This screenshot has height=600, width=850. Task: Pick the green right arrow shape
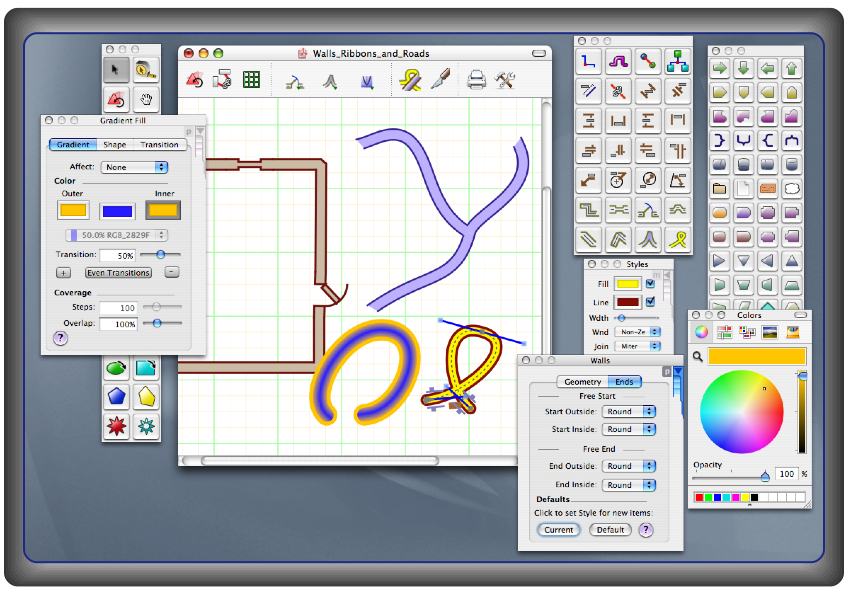(720, 68)
